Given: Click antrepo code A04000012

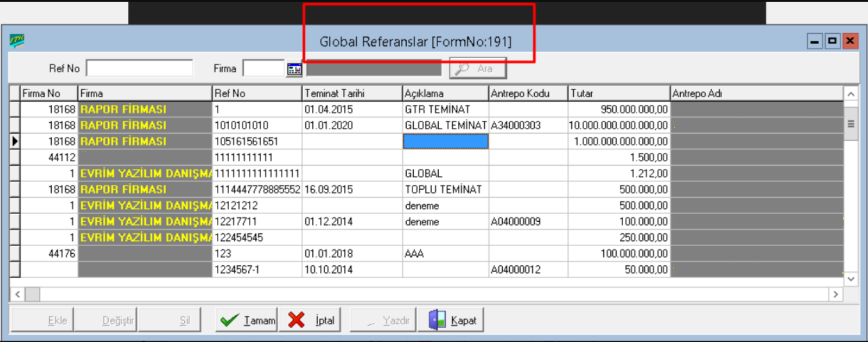Looking at the screenshot, I should click(x=528, y=269).
